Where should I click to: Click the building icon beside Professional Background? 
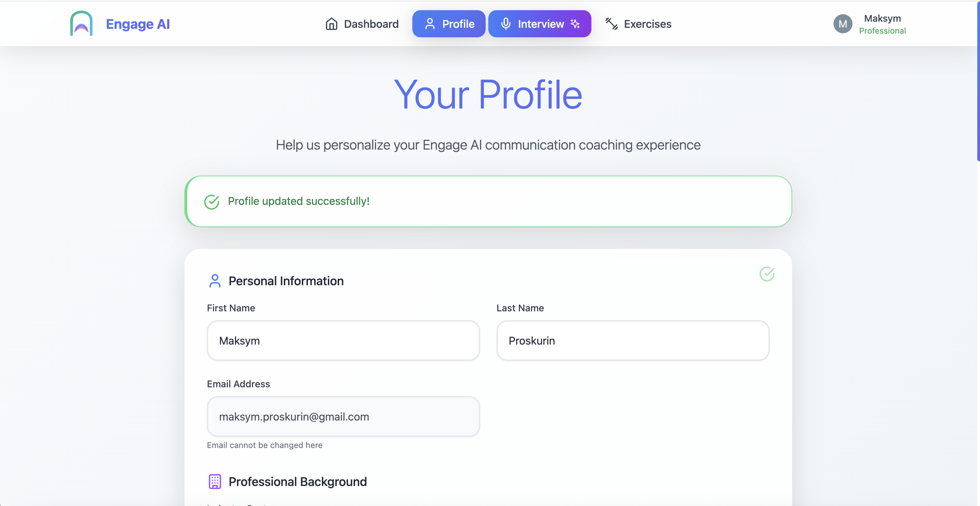point(215,481)
